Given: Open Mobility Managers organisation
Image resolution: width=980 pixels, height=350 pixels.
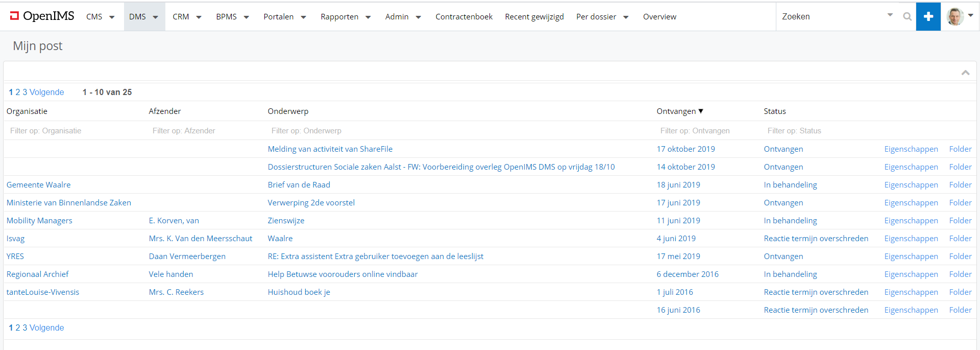Looking at the screenshot, I should pyautogui.click(x=39, y=221).
